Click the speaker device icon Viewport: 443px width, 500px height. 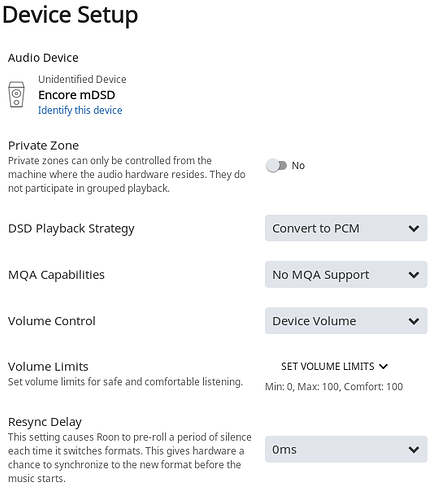click(x=16, y=95)
